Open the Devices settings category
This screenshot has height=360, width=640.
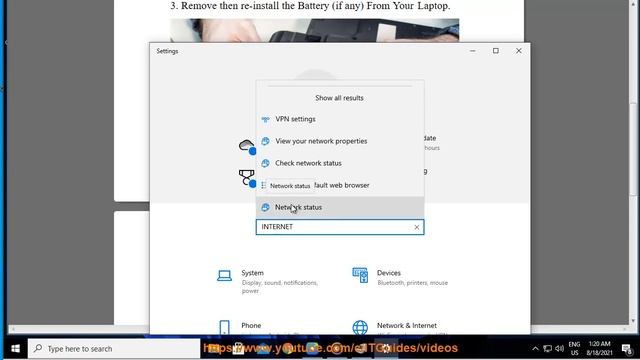pos(401,277)
